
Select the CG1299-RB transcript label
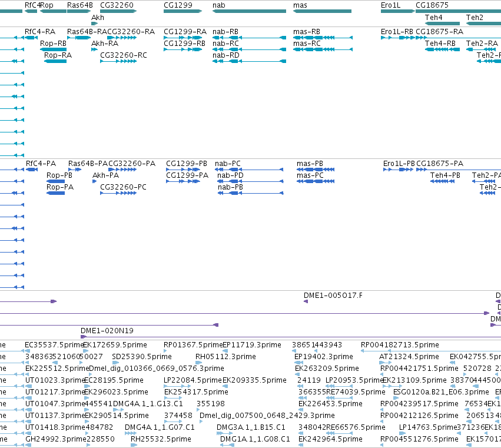point(184,44)
